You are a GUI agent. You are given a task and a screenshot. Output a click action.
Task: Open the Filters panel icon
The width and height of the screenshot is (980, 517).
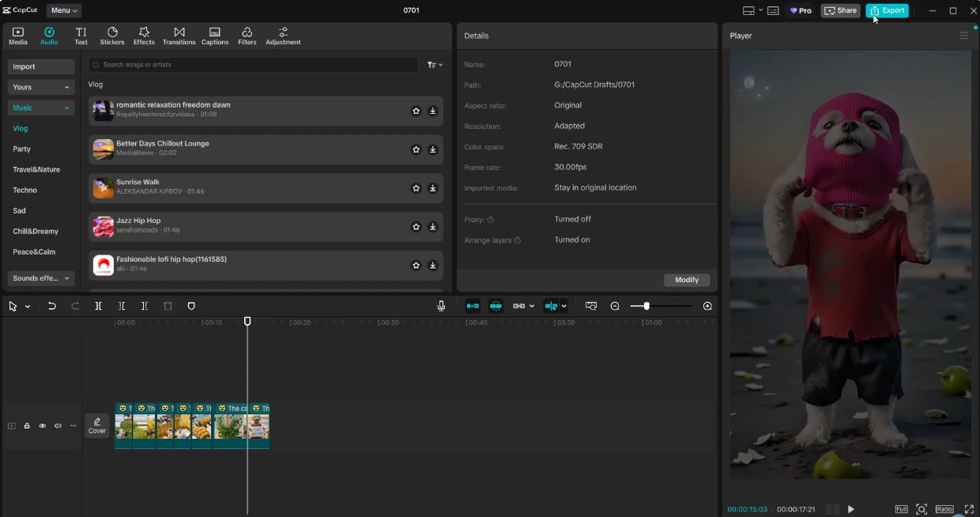247,36
